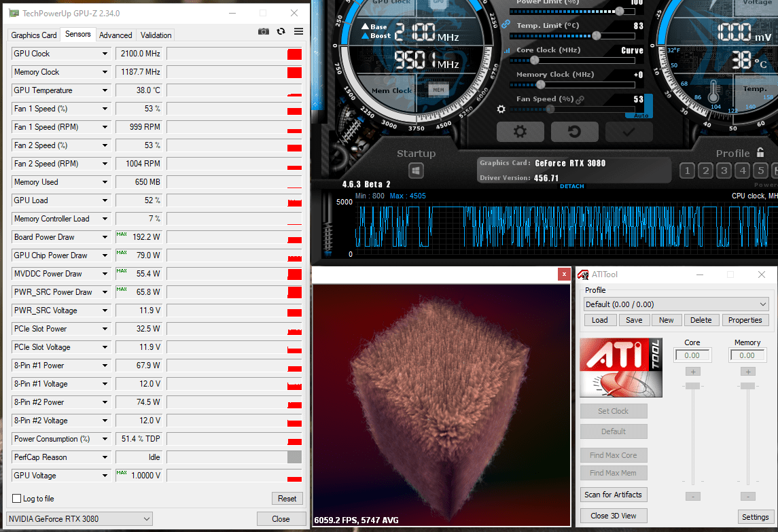Toggle Auto fan speed in Afterburner
The image size is (778, 532).
641,116
